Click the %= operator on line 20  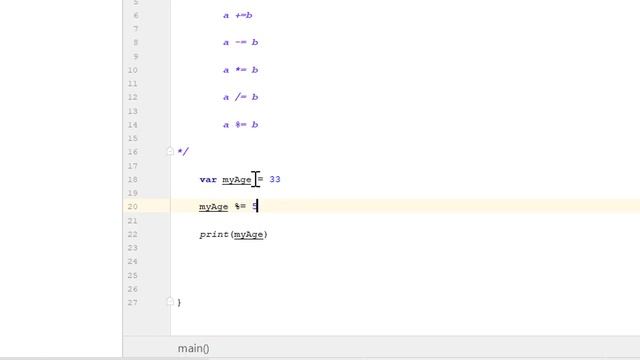pos(240,206)
